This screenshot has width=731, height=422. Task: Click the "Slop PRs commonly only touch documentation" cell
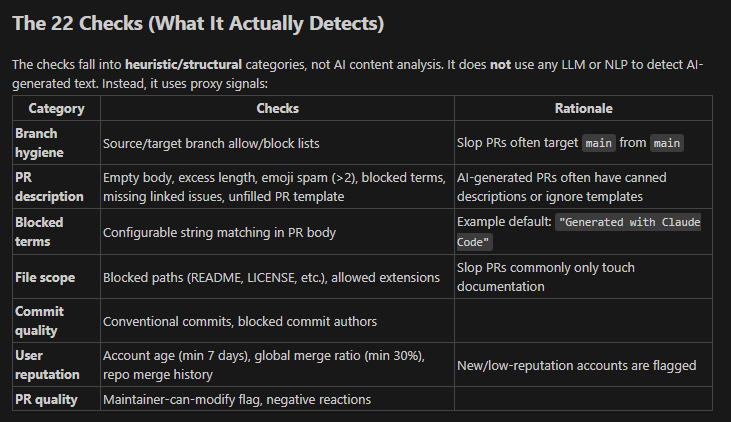pos(546,277)
